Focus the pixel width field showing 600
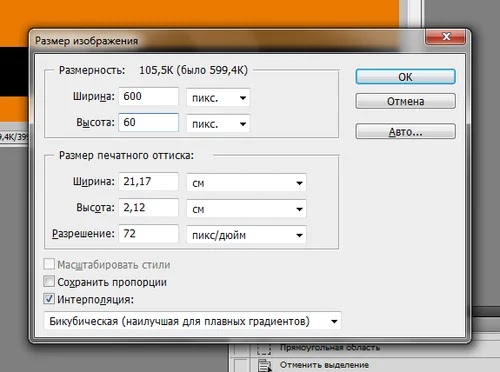 [x=149, y=96]
